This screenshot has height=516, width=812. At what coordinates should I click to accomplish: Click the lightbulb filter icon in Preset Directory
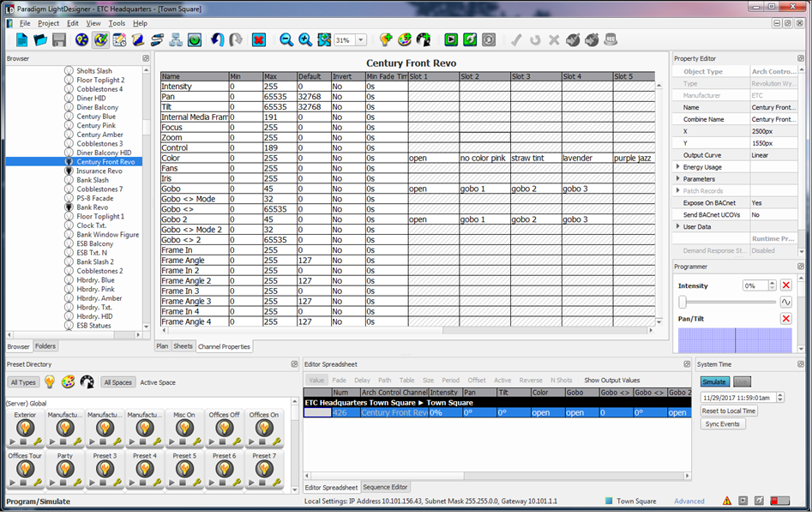[x=50, y=382]
